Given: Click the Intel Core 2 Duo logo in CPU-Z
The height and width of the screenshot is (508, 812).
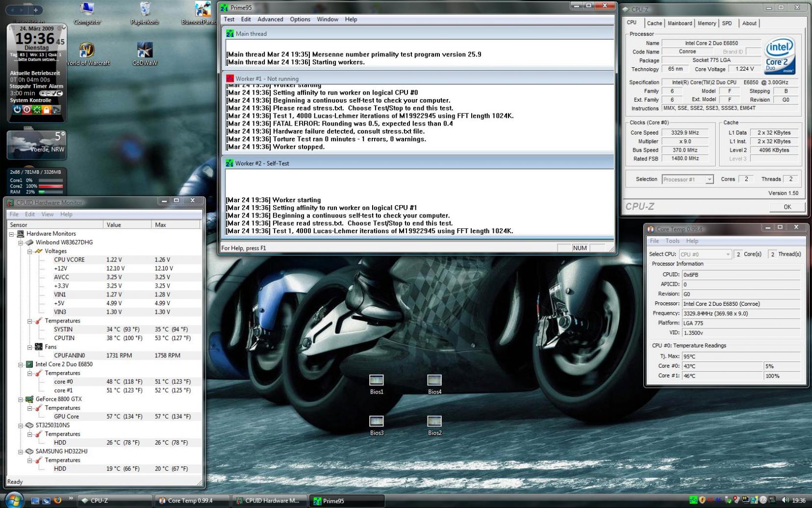Looking at the screenshot, I should click(780, 56).
